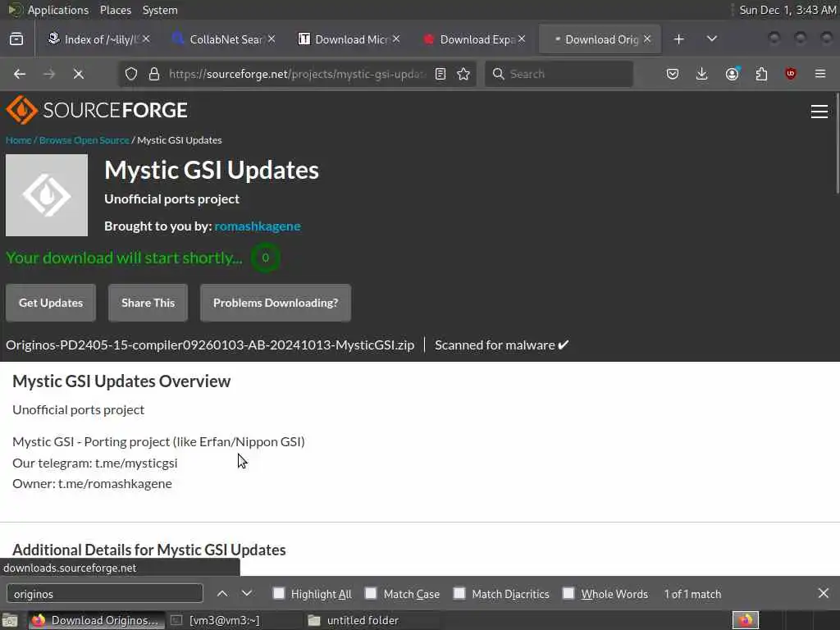Close the Download Micro tab
Viewport: 840px width, 630px height.
[x=396, y=39]
